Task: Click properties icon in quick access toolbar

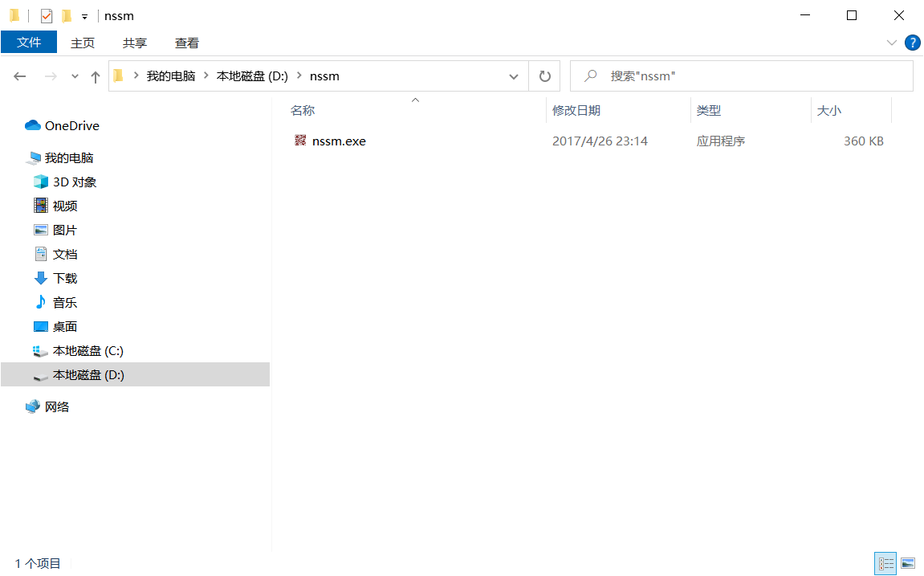Action: [47, 16]
